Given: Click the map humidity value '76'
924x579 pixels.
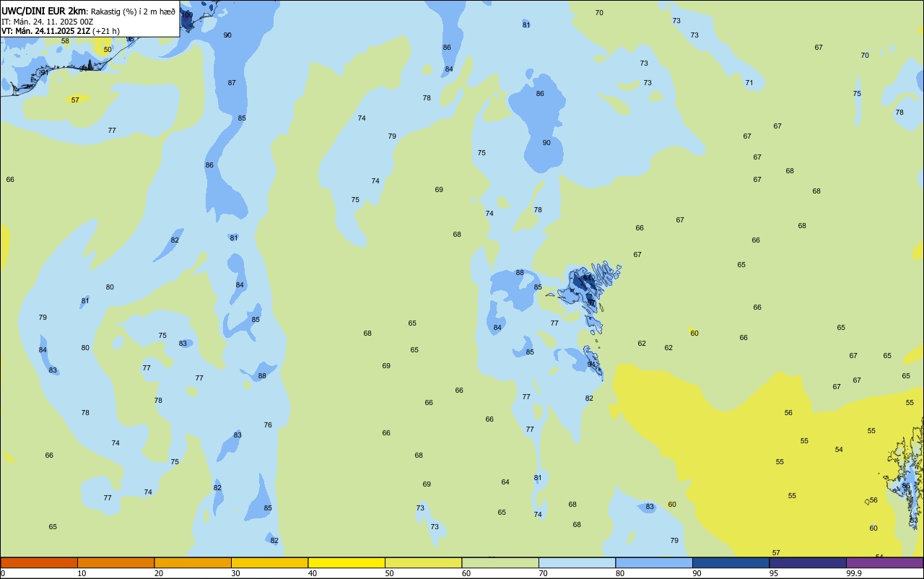Looking at the screenshot, I should [268, 425].
